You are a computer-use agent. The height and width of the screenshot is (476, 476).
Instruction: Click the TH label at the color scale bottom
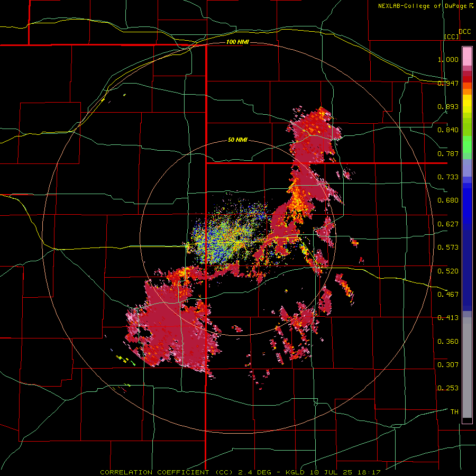(x=454, y=411)
